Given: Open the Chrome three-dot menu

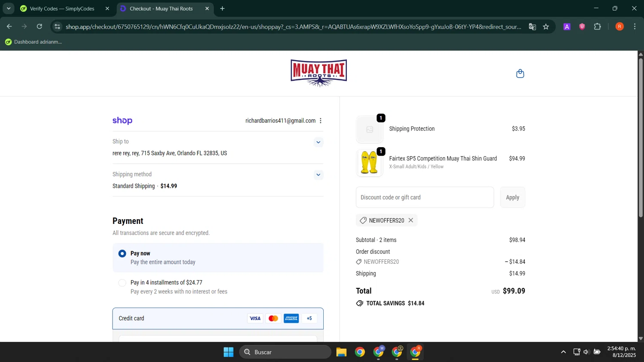Looking at the screenshot, I should click(635, 27).
